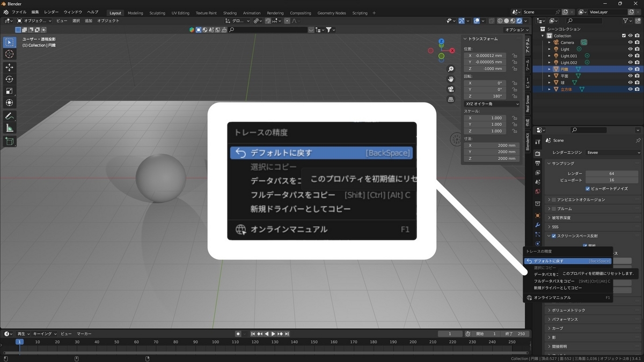
Task: Click the レンダー samples field showing 64
Action: [611, 173]
